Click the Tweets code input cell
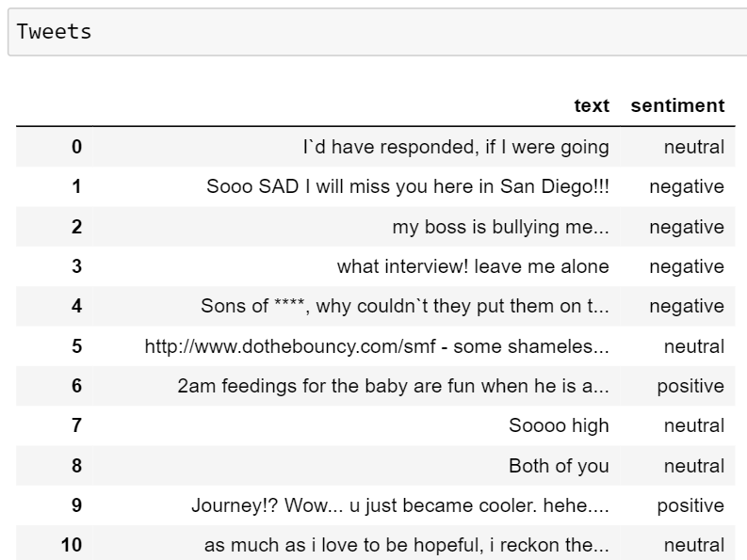747x560 pixels. click(377, 32)
